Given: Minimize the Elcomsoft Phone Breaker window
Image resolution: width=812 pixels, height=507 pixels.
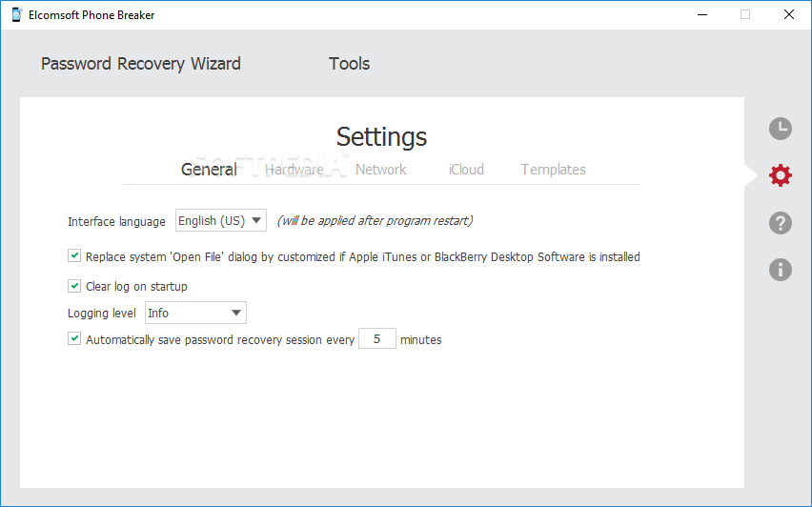Looking at the screenshot, I should (x=702, y=14).
